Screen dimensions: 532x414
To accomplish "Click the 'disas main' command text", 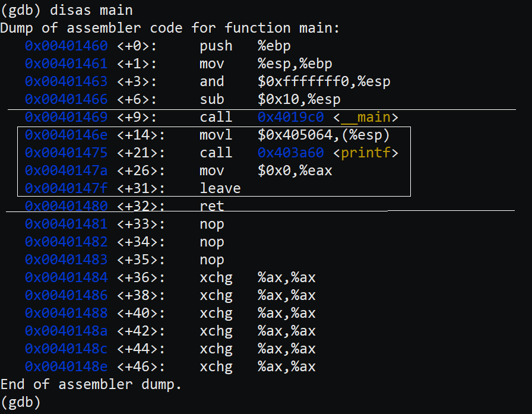I will (x=91, y=10).
